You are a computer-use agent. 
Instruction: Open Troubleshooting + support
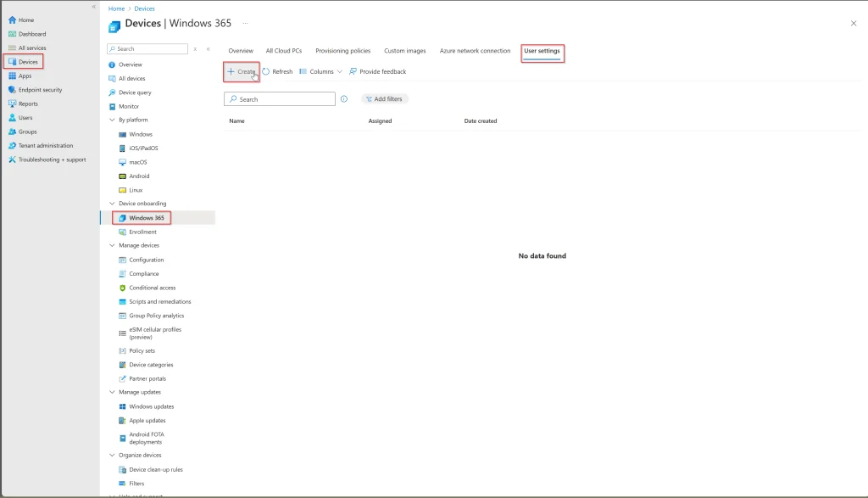point(47,159)
